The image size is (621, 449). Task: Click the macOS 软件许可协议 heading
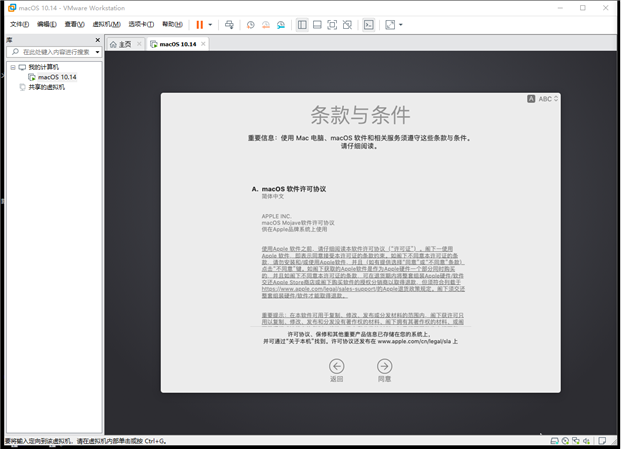tap(294, 189)
